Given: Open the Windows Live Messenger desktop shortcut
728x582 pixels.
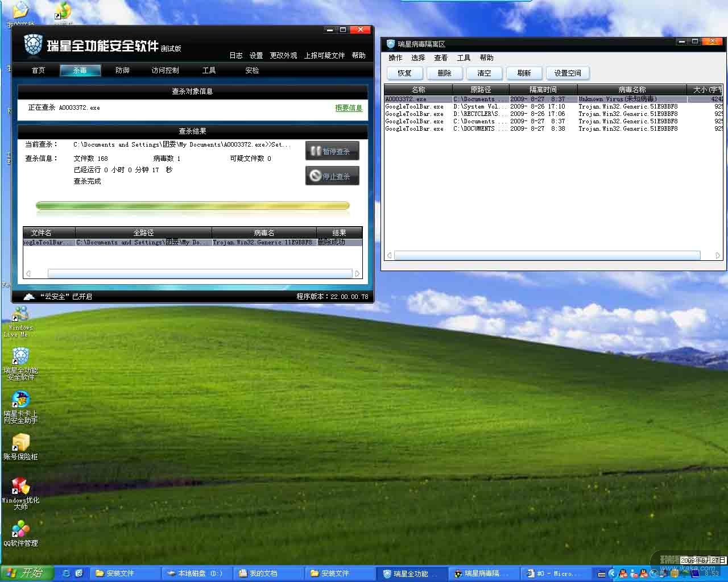Looking at the screenshot, I should 20,321.
